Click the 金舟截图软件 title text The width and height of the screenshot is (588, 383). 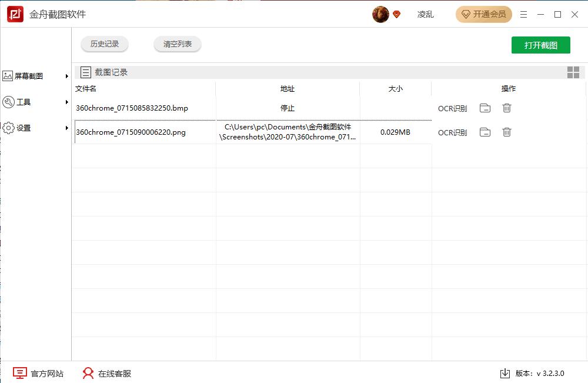[x=58, y=14]
